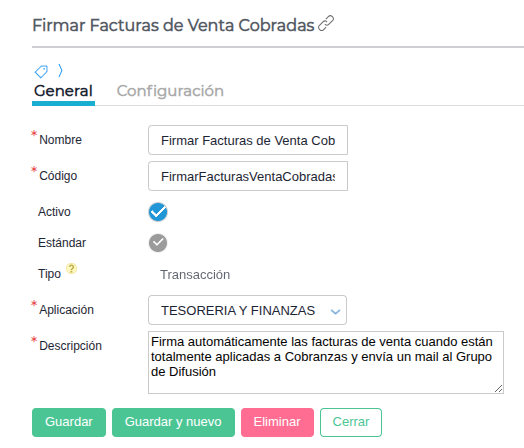
Task: Click the Transacción type value
Action: pyautogui.click(x=195, y=275)
